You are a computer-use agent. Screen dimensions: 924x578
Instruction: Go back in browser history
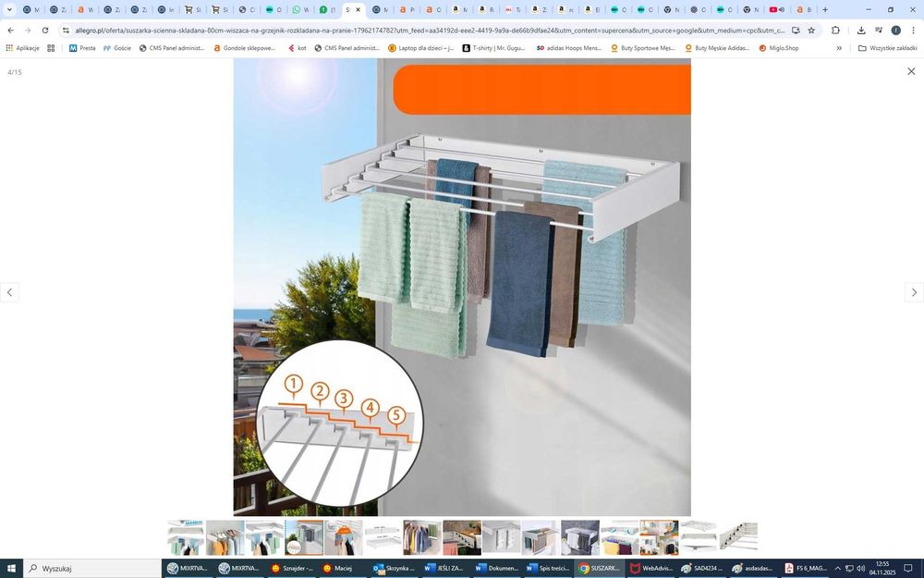click(10, 31)
